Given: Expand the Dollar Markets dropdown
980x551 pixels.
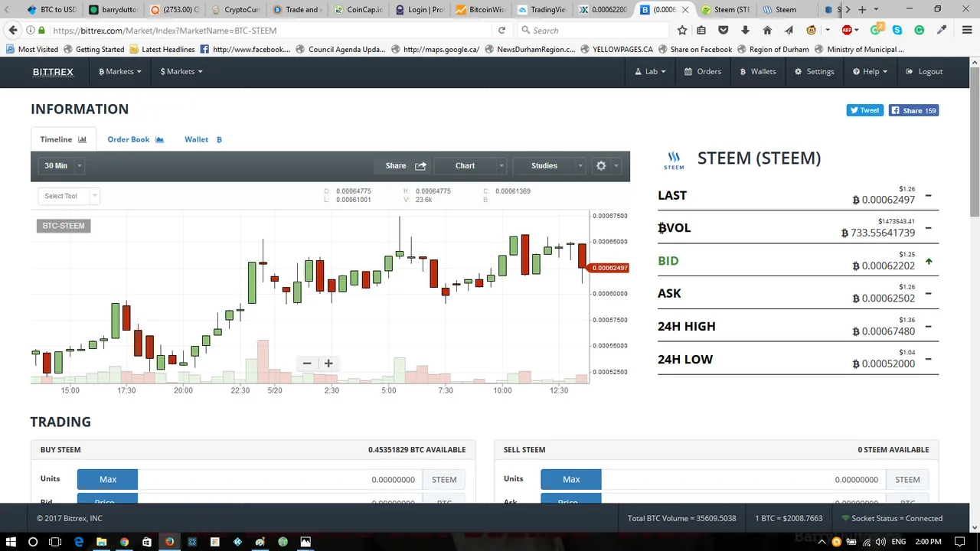Looking at the screenshot, I should (181, 71).
